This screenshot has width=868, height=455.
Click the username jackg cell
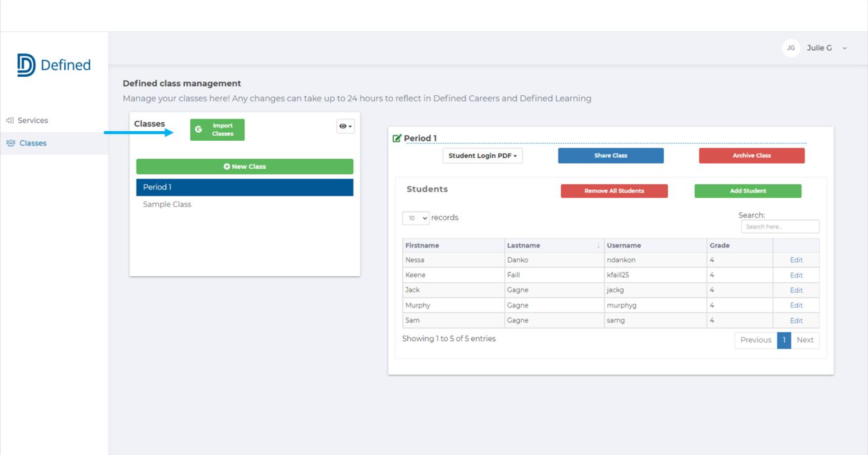[655, 290]
